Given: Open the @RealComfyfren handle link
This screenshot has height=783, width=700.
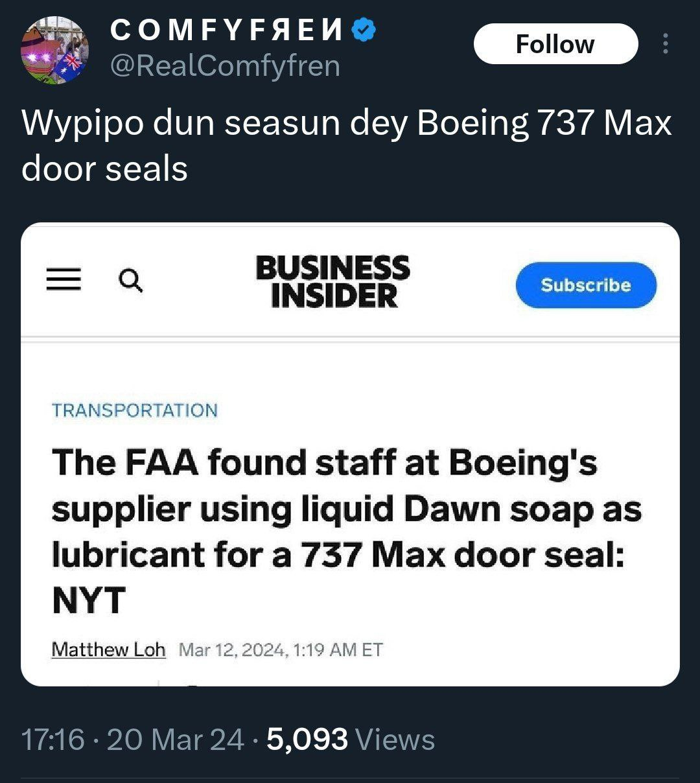Looking at the screenshot, I should point(225,65).
